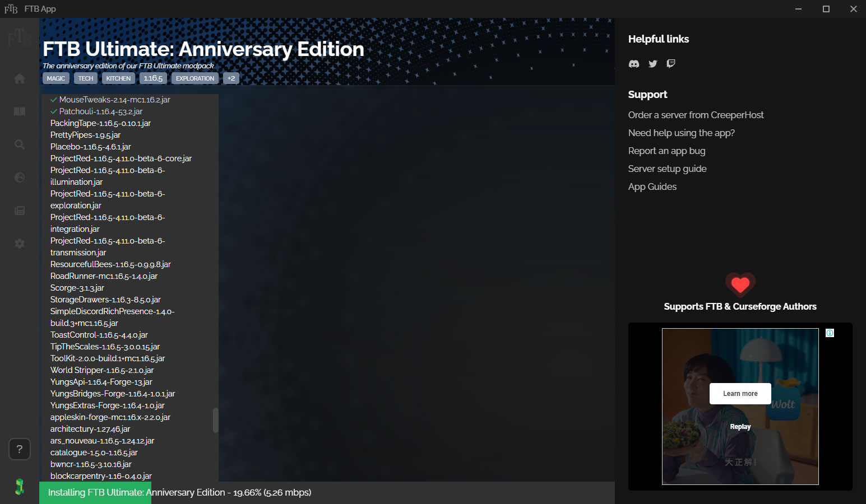Image resolution: width=866 pixels, height=504 pixels.
Task: Open Report an app bug link
Action: [x=667, y=151]
